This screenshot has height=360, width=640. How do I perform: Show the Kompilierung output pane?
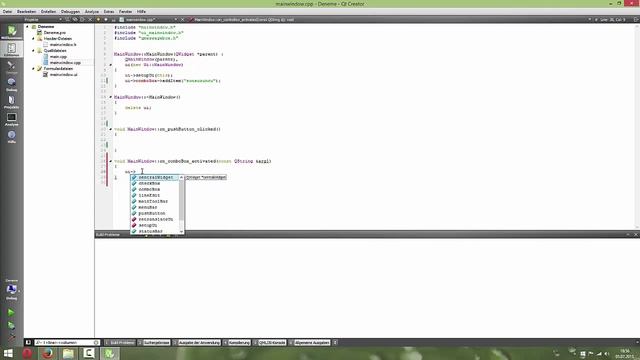coord(237,342)
